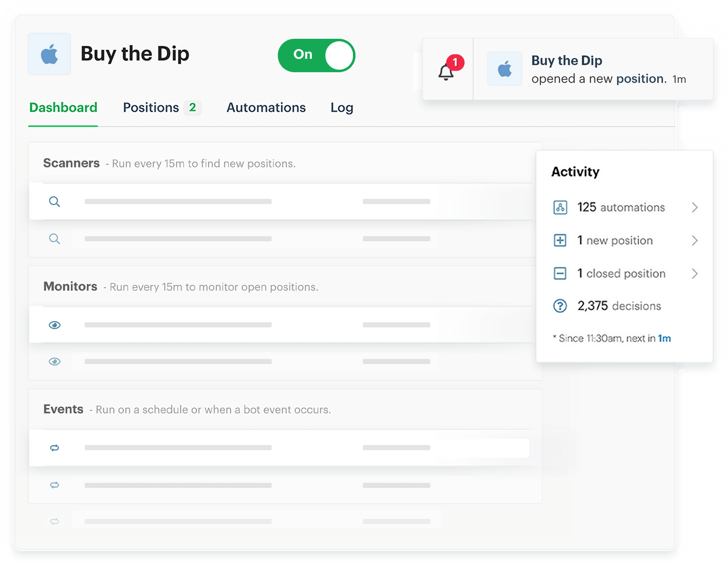The image size is (728, 564).
Task: Click the automations icon in Activity panel
Action: tap(560, 207)
